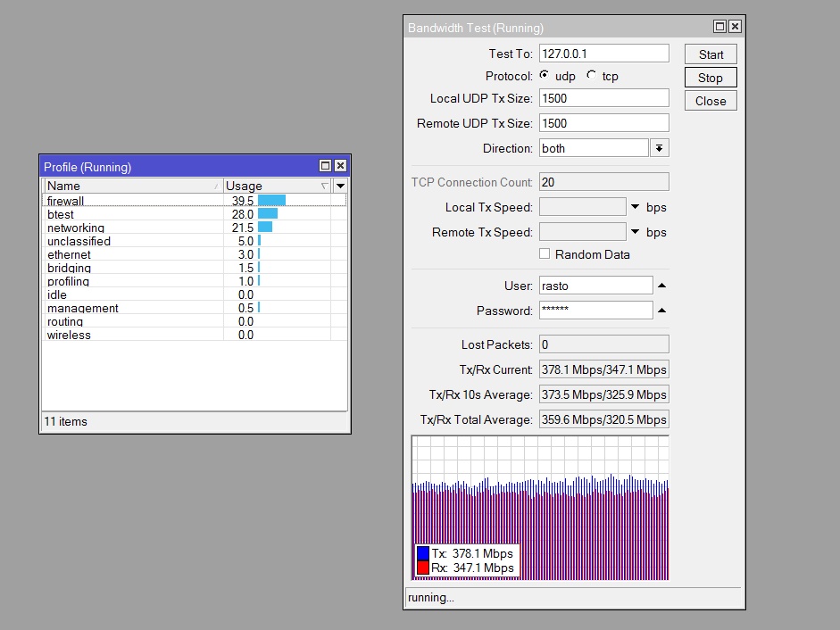
Task: Select the btest row in Profile
Action: tap(194, 214)
